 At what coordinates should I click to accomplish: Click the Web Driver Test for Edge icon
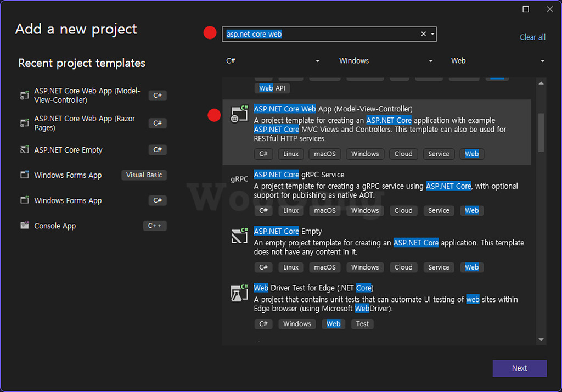coord(239,293)
